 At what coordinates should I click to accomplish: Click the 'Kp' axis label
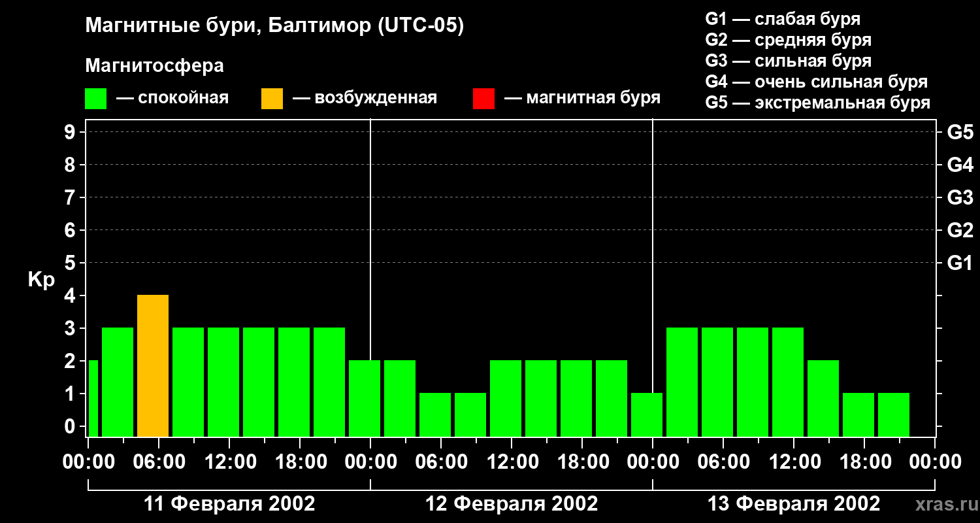pos(41,280)
